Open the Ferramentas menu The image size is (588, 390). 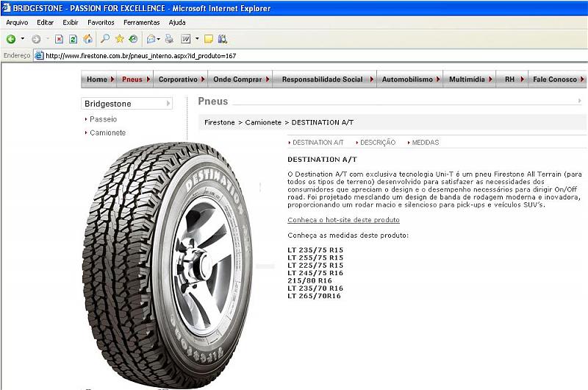[x=141, y=23]
